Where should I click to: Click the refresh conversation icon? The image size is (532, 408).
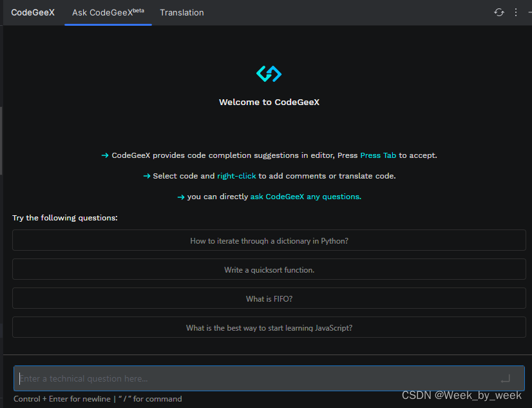(499, 12)
